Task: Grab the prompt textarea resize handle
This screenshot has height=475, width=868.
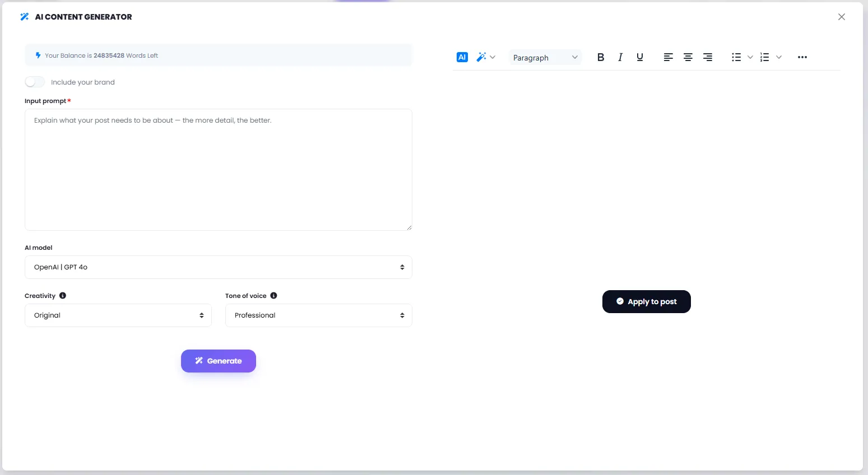Action: pos(409,227)
